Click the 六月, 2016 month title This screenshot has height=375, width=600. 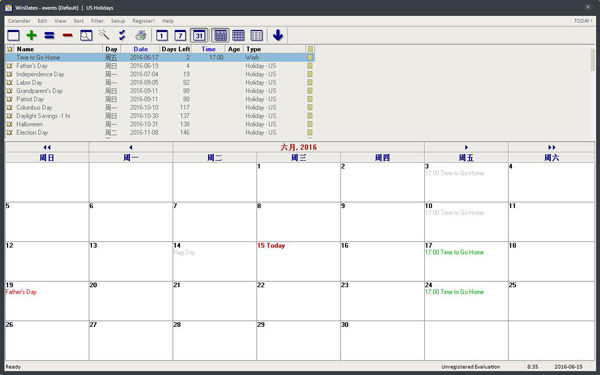[298, 147]
